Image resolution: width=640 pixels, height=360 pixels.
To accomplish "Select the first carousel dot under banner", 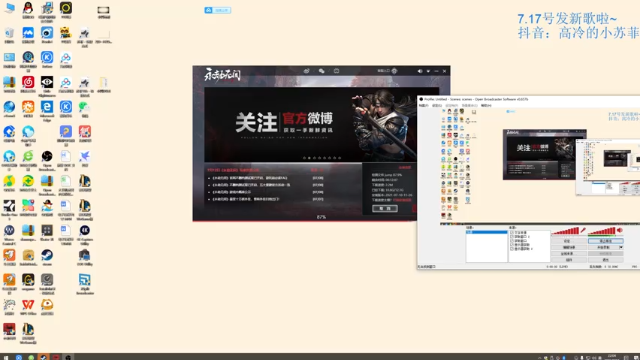I will 304,158.
